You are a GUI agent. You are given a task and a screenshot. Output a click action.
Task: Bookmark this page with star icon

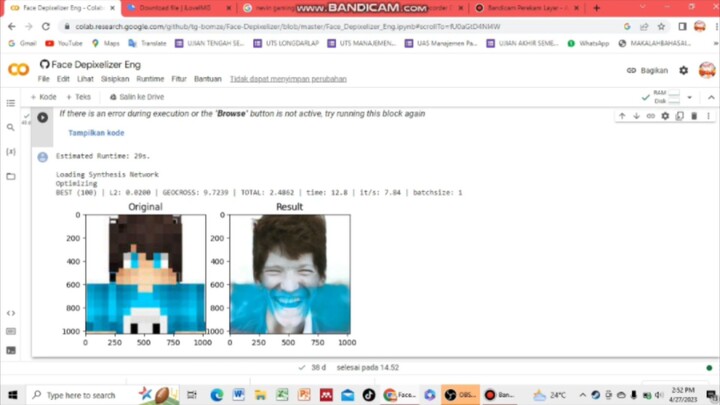point(661,27)
